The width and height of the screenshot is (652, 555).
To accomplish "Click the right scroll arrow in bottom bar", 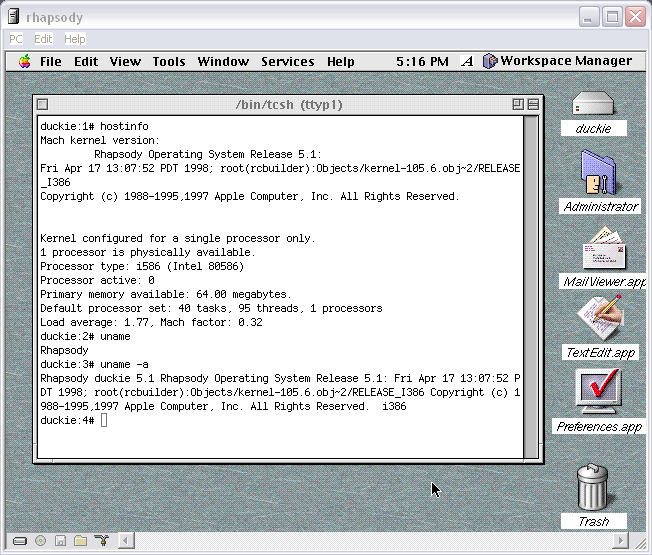I will [621, 541].
